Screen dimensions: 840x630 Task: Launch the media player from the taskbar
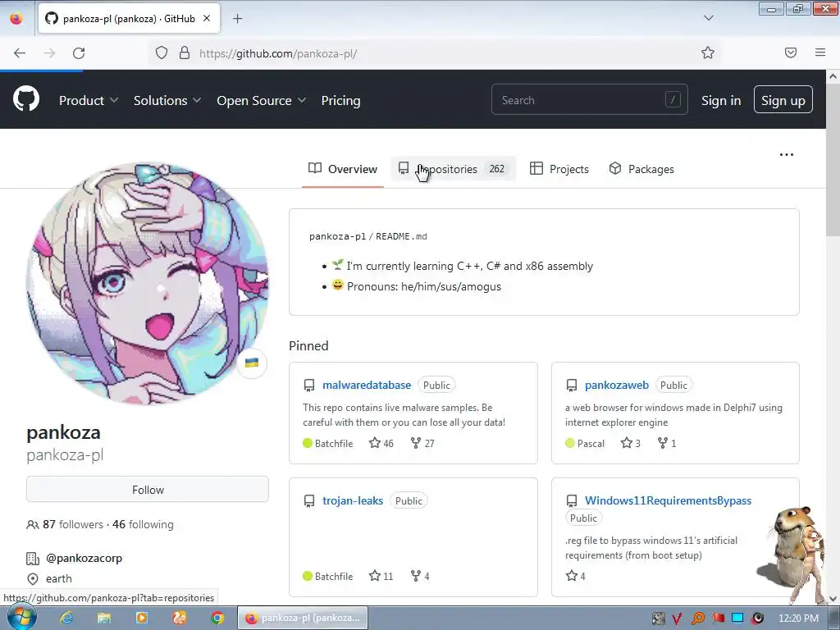142,618
